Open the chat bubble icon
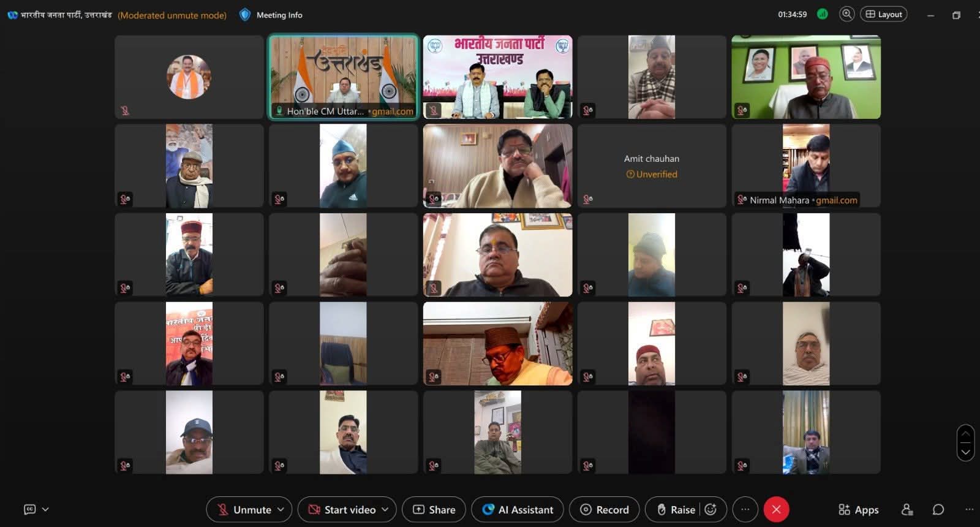 [938, 510]
